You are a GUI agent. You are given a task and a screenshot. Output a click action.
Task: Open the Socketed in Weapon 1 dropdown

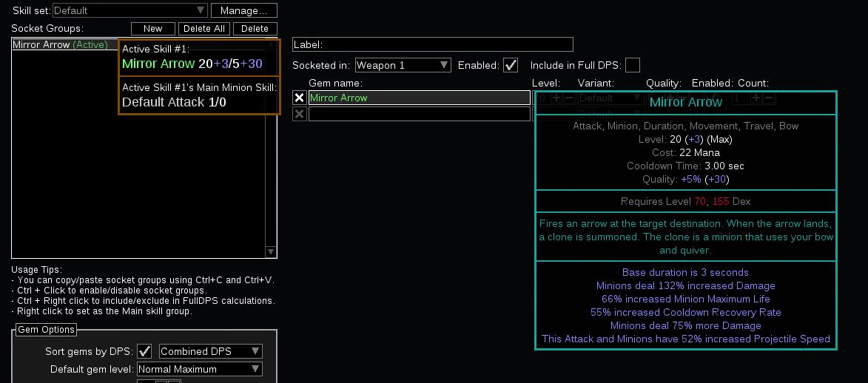point(403,65)
